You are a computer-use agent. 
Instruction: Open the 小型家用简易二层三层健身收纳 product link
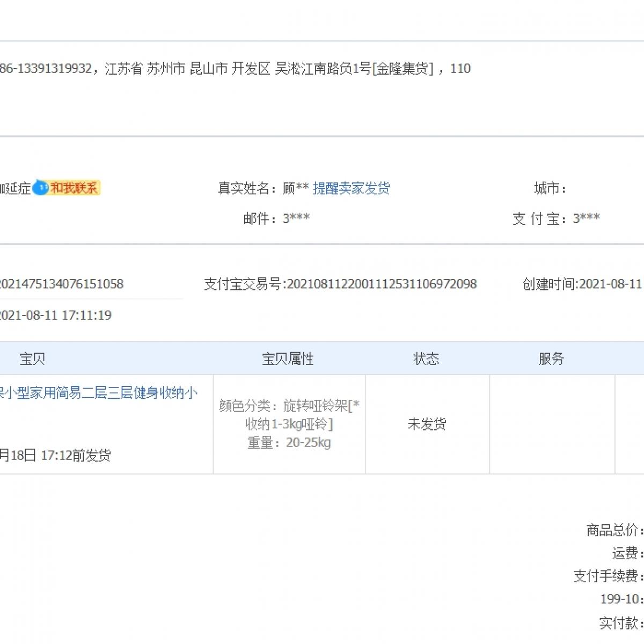[x=99, y=393]
